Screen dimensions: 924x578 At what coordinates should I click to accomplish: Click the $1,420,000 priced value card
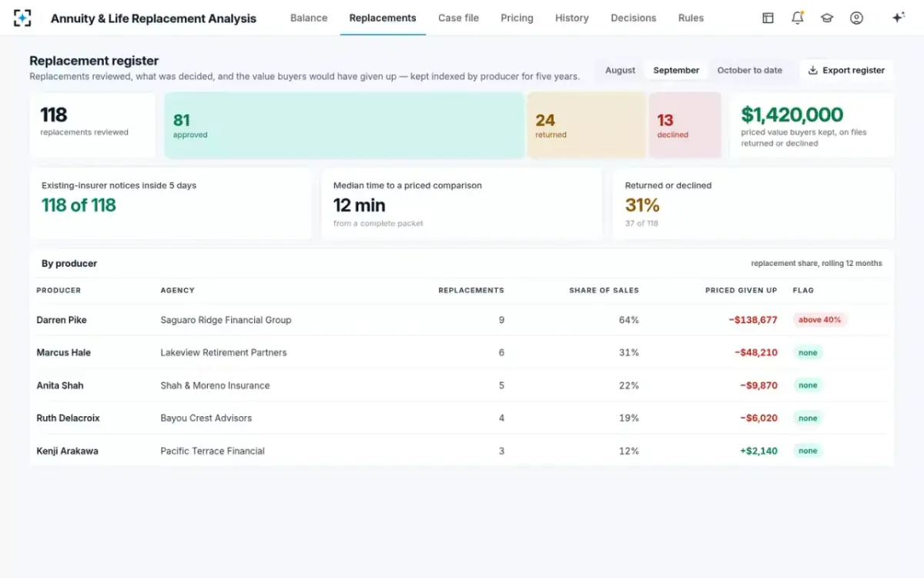812,126
